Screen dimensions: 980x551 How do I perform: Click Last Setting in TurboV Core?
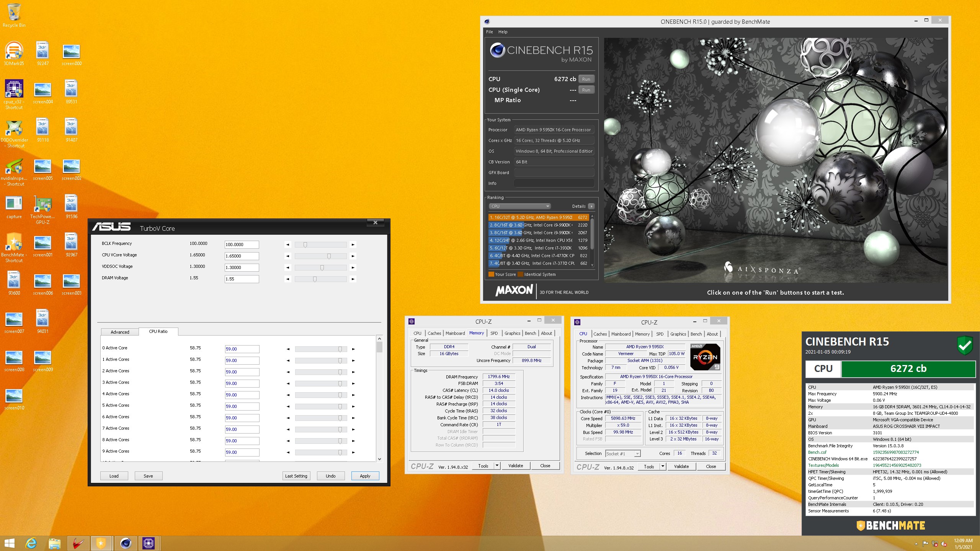coord(296,476)
